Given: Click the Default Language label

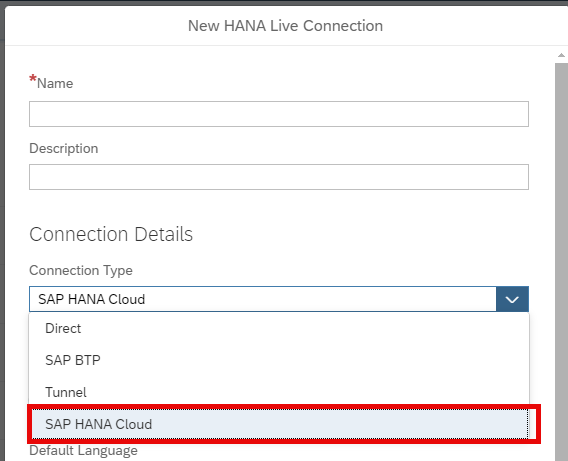Looking at the screenshot, I should [83, 451].
